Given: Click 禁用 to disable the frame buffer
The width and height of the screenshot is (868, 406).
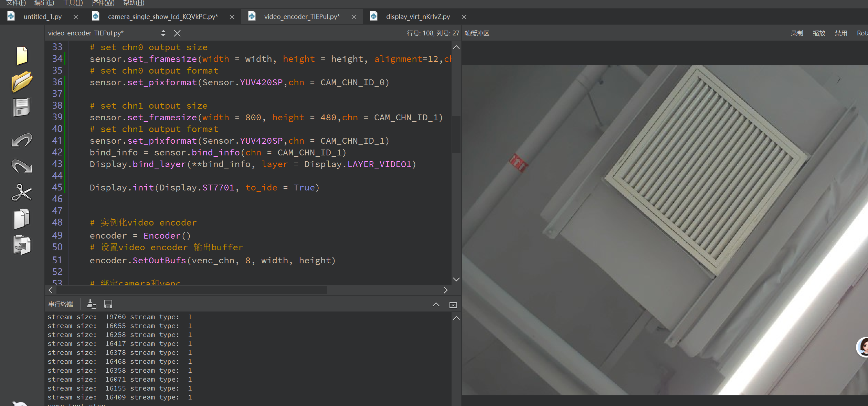Looking at the screenshot, I should tap(841, 33).
